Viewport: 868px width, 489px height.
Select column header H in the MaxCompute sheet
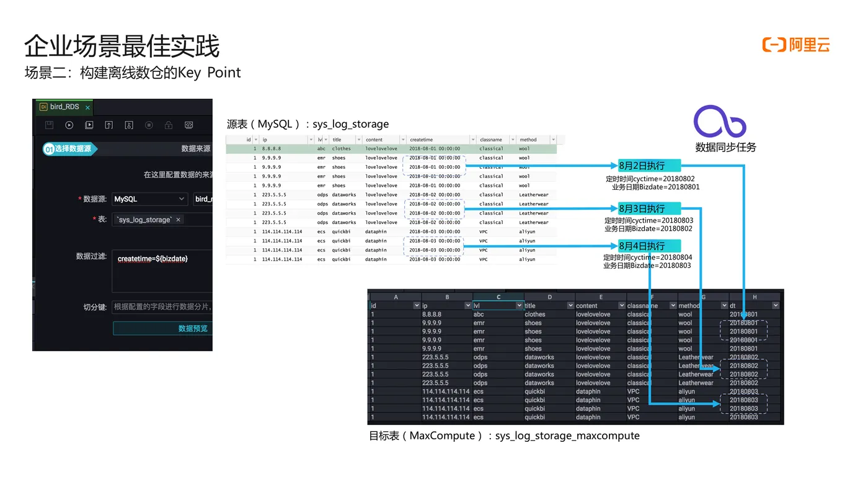pyautogui.click(x=755, y=297)
